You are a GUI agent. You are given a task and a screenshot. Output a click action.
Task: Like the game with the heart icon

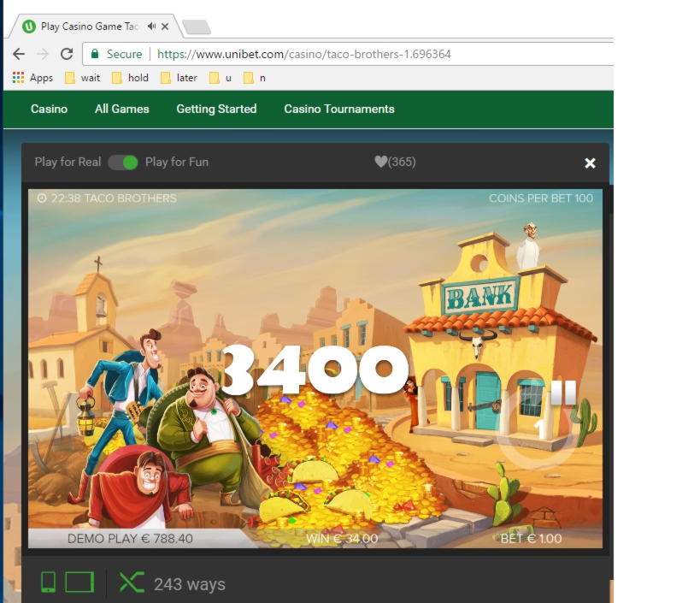(380, 162)
